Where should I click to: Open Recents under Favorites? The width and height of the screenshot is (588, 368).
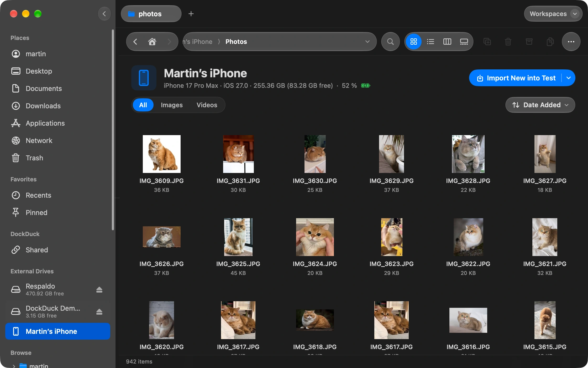coord(58,195)
